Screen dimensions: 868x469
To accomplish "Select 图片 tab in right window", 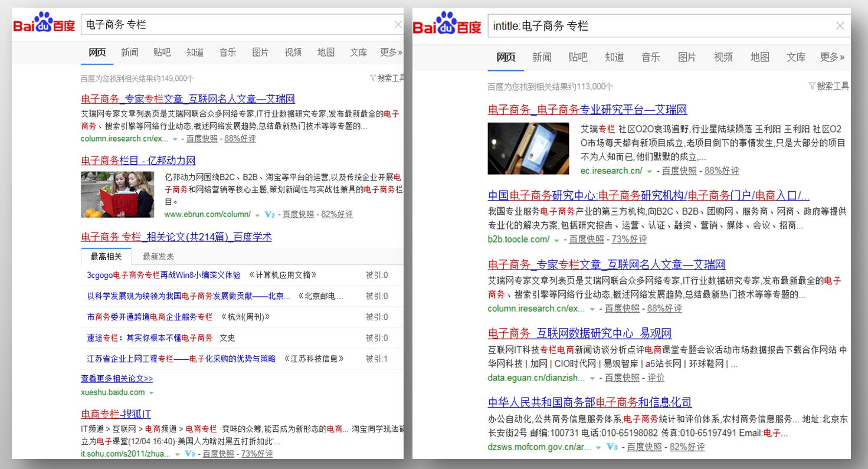I will (687, 57).
